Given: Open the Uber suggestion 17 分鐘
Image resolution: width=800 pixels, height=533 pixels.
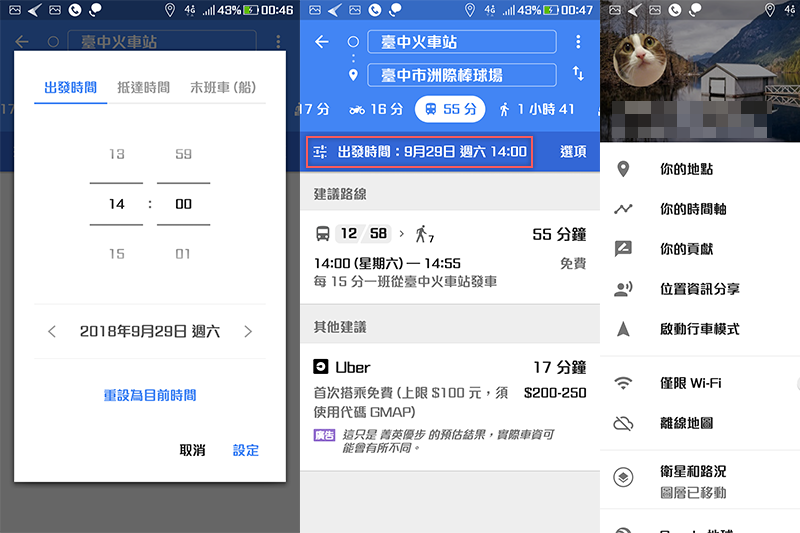Looking at the screenshot, I should 450,407.
